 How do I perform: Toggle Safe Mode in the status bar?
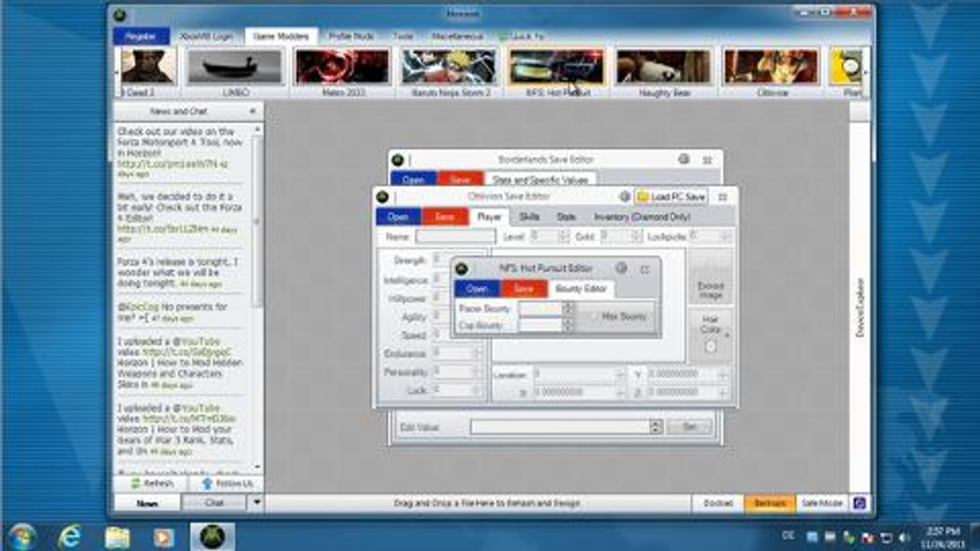click(823, 503)
